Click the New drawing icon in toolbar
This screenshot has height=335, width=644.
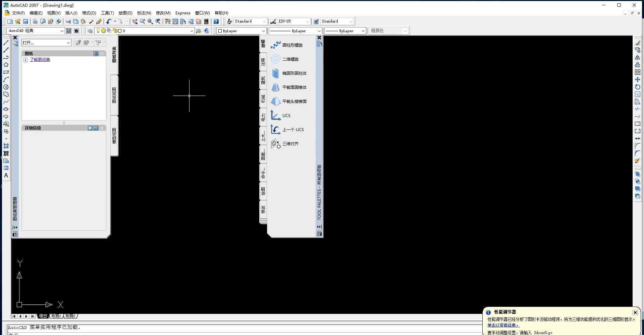(10, 21)
